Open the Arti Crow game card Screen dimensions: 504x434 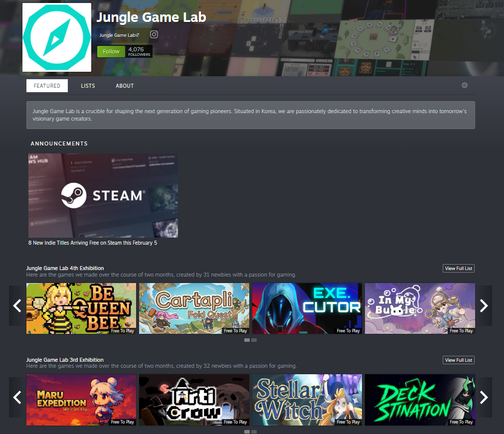pyautogui.click(x=194, y=400)
